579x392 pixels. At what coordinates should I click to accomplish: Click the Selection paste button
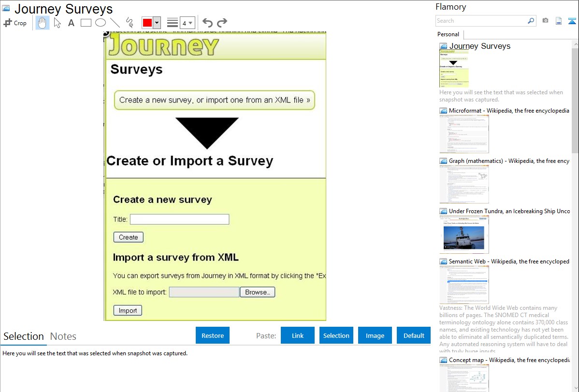[x=336, y=335]
